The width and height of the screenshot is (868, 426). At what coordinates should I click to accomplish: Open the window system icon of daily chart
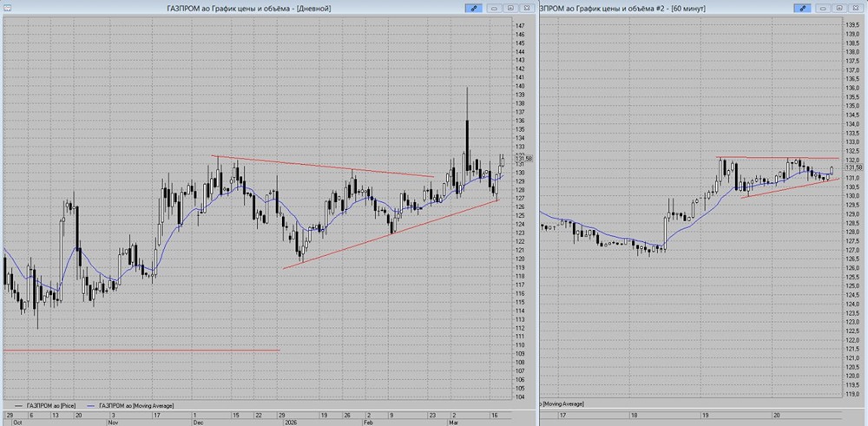tap(7, 8)
